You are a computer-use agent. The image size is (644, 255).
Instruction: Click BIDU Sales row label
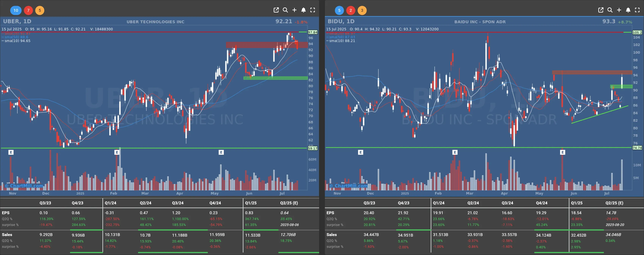click(331, 235)
